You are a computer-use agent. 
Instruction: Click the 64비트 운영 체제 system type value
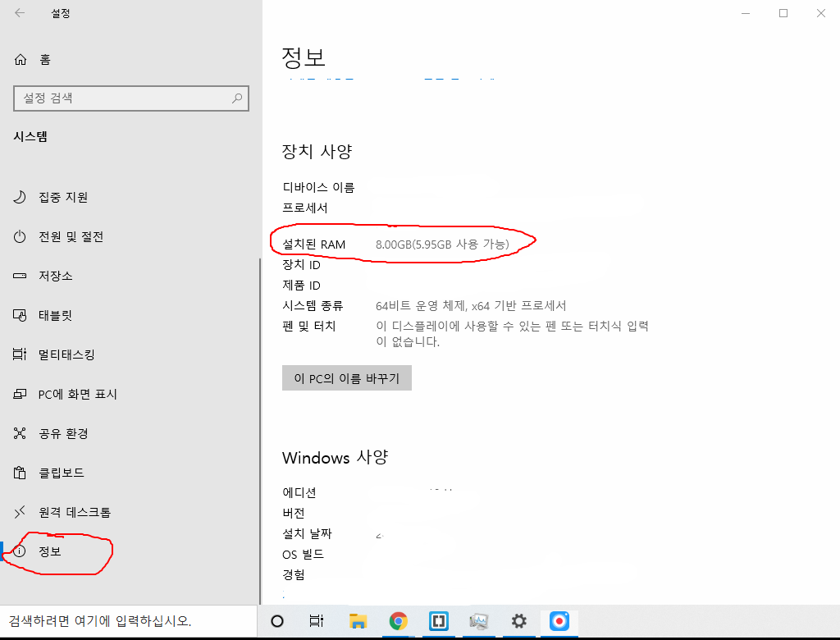(470, 305)
